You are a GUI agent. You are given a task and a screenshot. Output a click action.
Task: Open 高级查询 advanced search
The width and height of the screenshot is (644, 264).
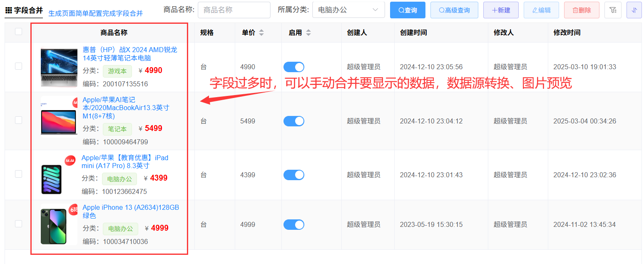click(454, 10)
